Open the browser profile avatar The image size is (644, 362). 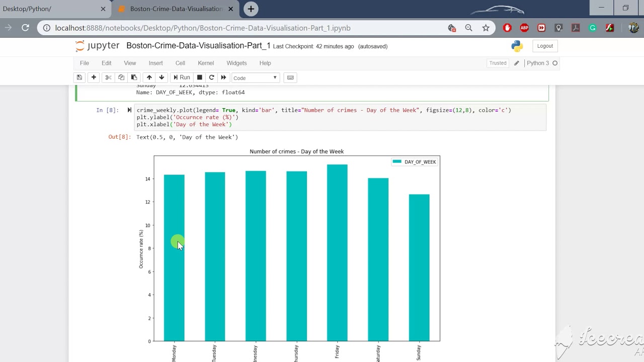tap(633, 28)
